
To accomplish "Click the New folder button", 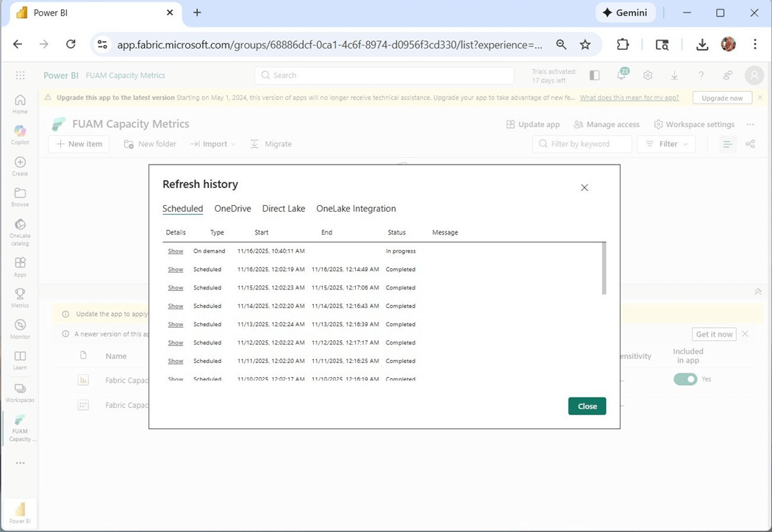I will pyautogui.click(x=150, y=144).
